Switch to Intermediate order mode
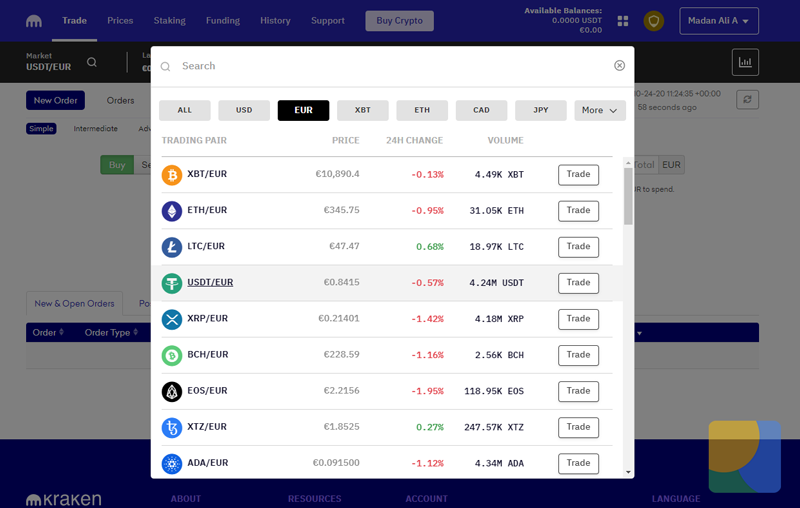 point(95,129)
